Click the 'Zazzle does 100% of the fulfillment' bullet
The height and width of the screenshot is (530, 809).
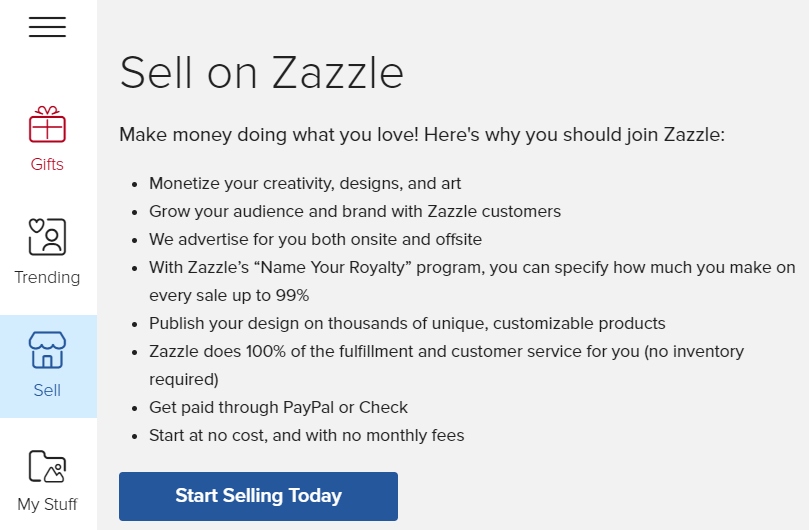click(x=446, y=365)
